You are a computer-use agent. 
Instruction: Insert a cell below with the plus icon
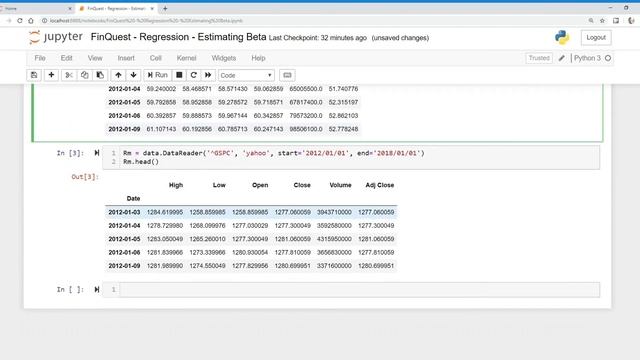coord(51,75)
